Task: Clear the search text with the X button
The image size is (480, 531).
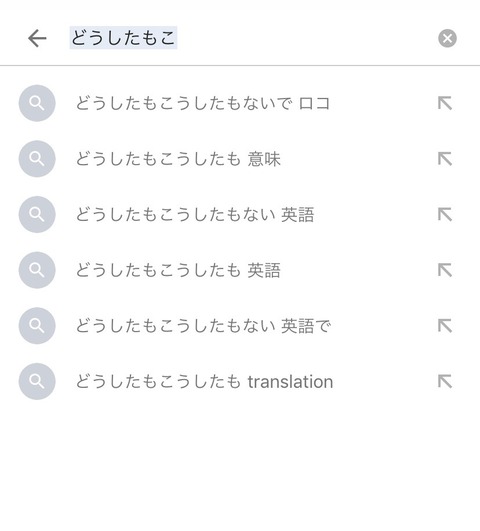Action: pyautogui.click(x=447, y=38)
